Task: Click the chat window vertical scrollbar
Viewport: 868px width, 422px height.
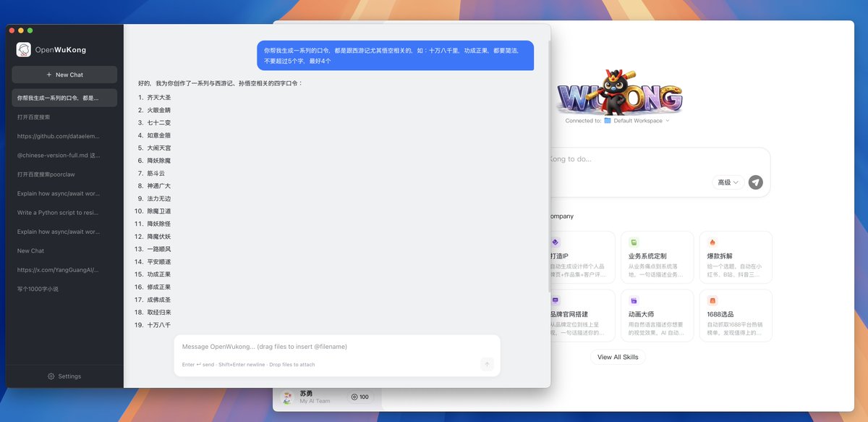Action: point(548,166)
